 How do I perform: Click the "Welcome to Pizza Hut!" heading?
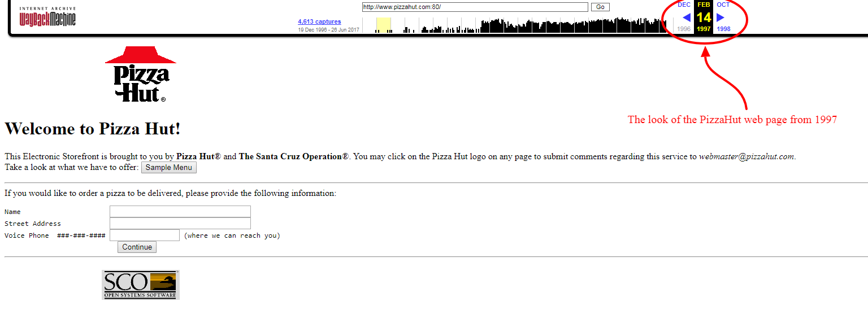[x=93, y=129]
